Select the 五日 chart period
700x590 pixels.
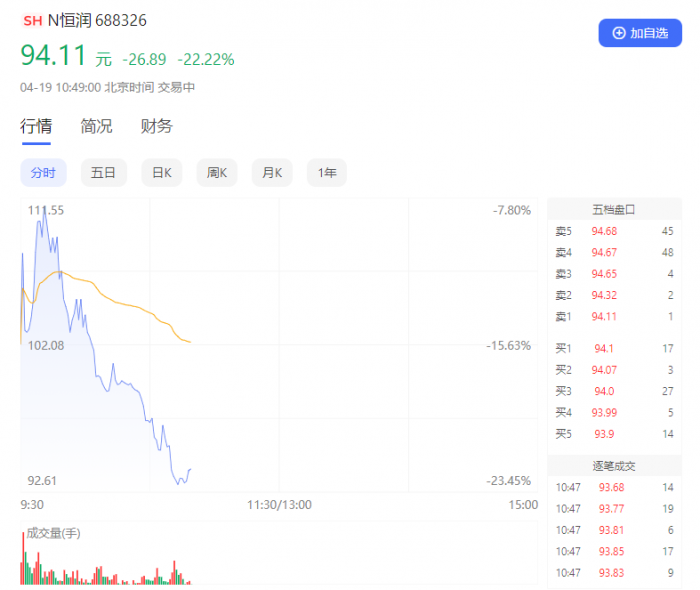pos(103,173)
